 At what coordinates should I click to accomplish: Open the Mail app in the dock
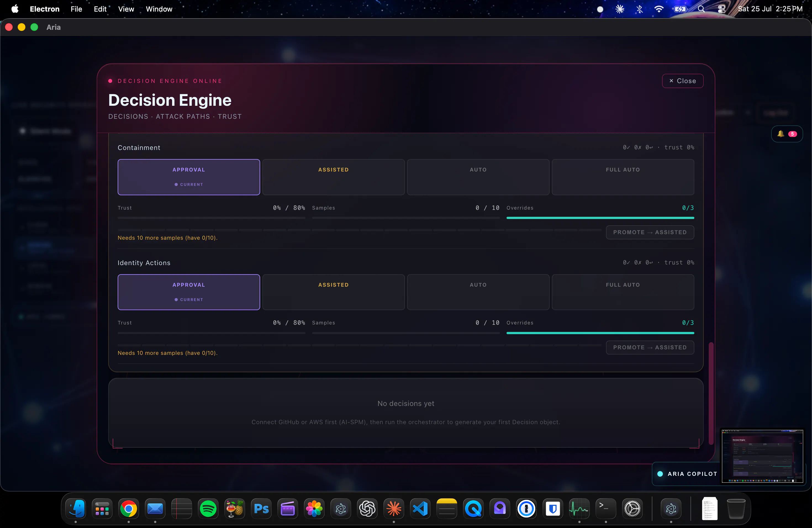(x=155, y=509)
